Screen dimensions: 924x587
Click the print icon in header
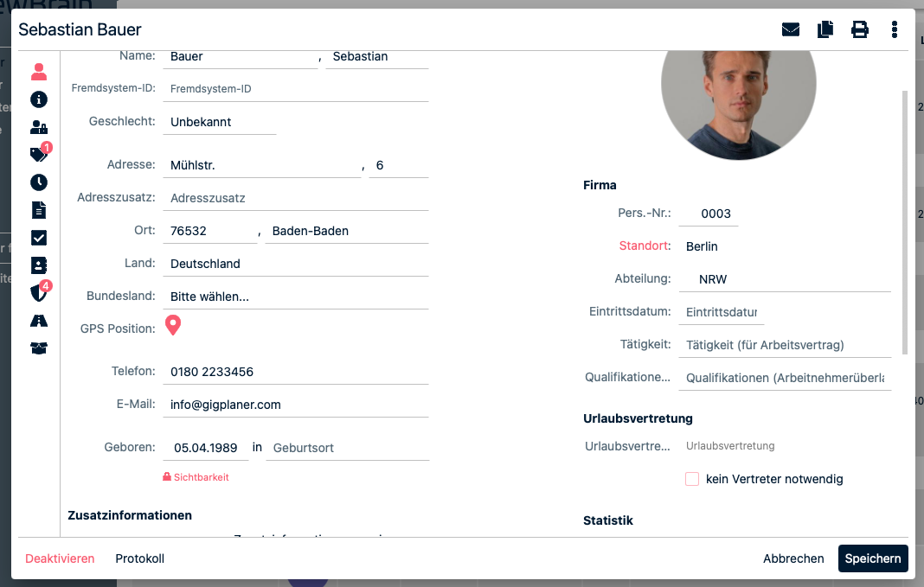[859, 29]
